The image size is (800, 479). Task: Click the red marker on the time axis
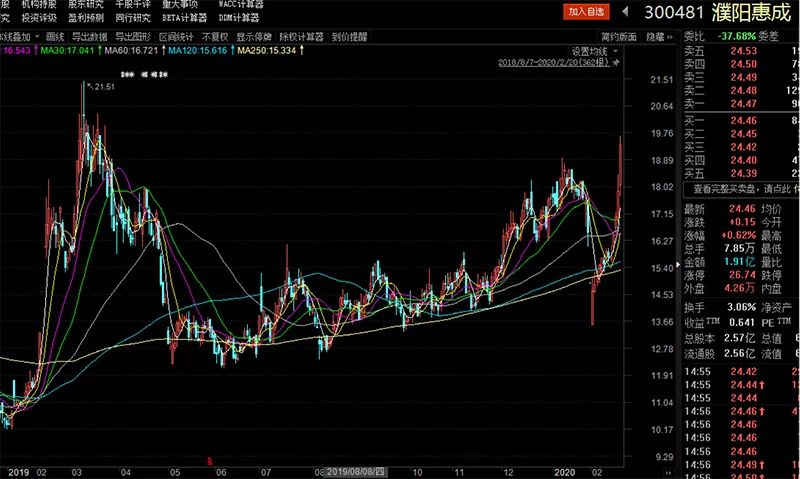coord(209,461)
